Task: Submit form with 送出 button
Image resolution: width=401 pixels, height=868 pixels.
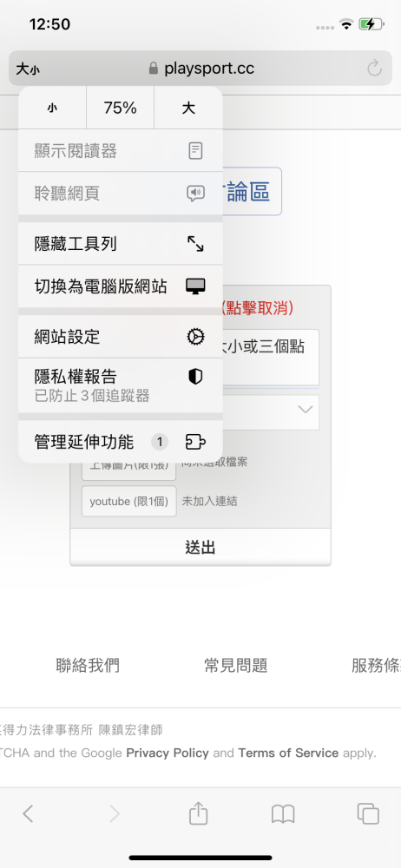Action: (x=200, y=548)
